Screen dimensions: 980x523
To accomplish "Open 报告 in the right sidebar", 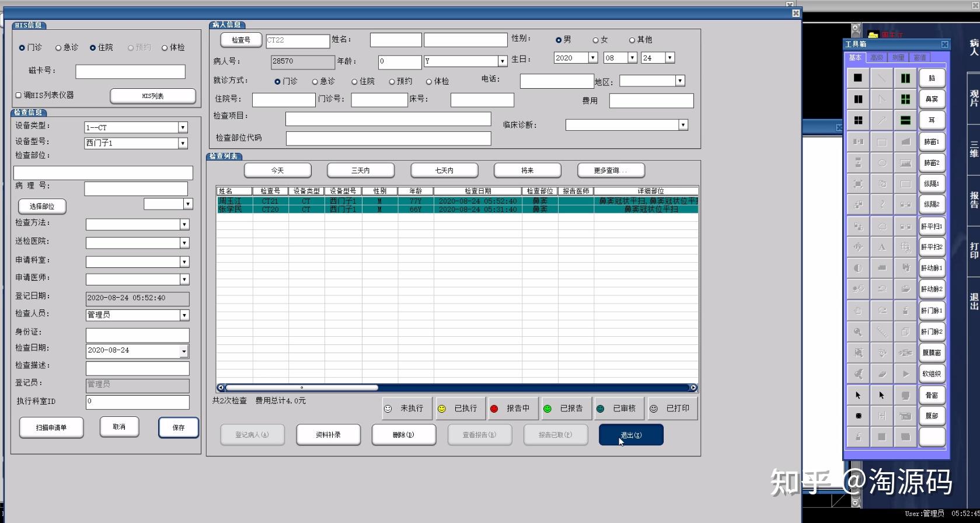I will pyautogui.click(x=974, y=200).
